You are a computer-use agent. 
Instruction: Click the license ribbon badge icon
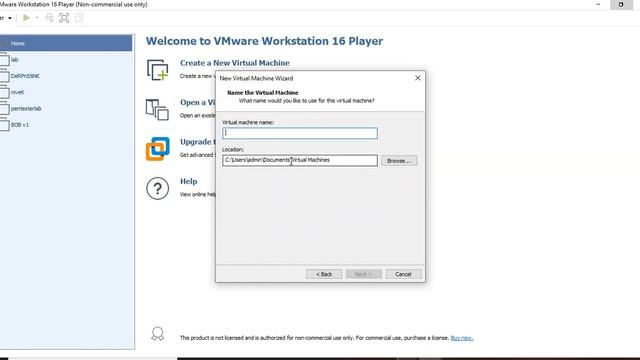tap(158, 333)
